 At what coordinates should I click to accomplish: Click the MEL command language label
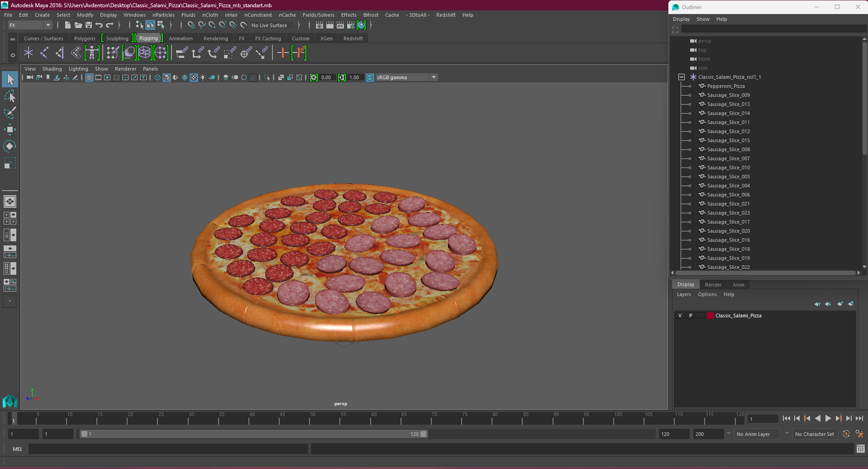click(x=17, y=449)
